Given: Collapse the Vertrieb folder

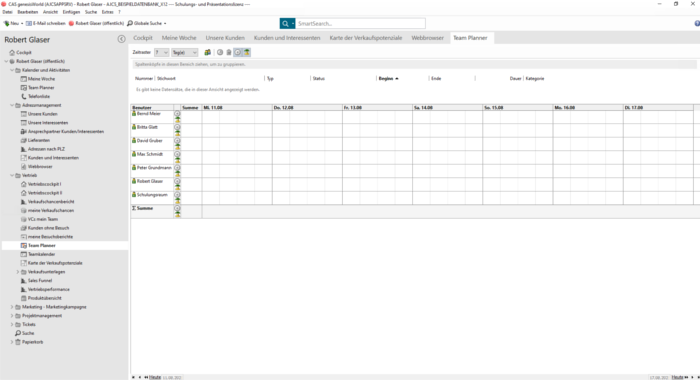Looking at the screenshot, I should 12,175.
